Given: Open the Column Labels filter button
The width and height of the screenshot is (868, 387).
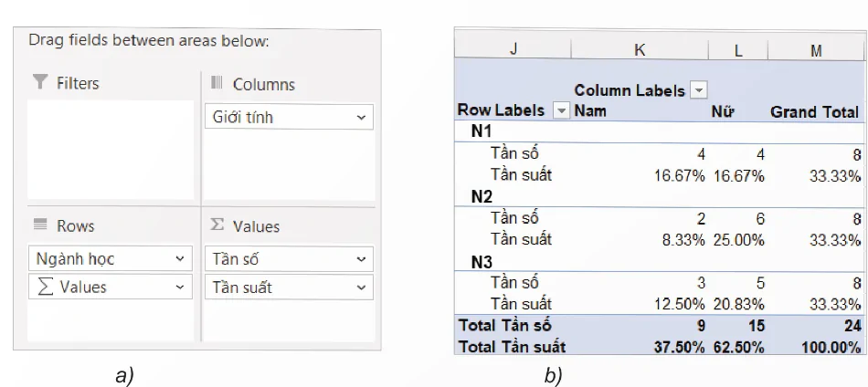Looking at the screenshot, I should (x=699, y=90).
